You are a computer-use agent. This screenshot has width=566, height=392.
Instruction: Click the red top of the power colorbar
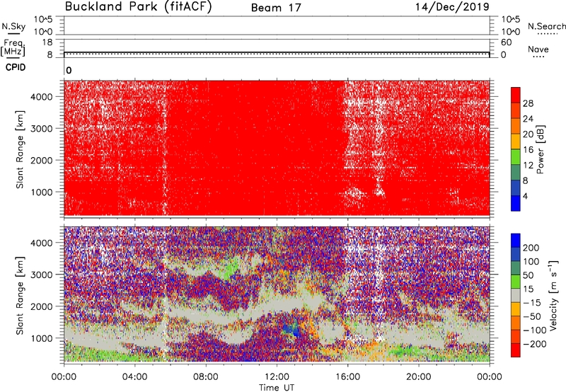(x=516, y=95)
